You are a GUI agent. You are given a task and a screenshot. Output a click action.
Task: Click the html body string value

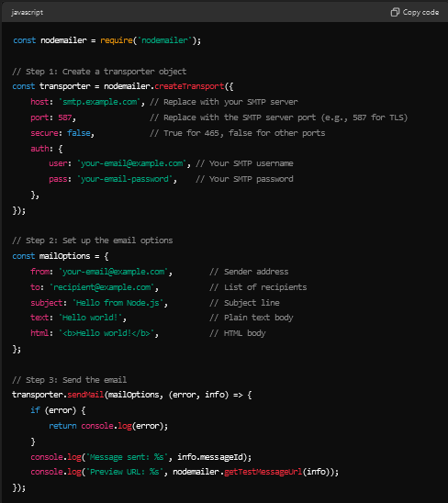pyautogui.click(x=106, y=333)
